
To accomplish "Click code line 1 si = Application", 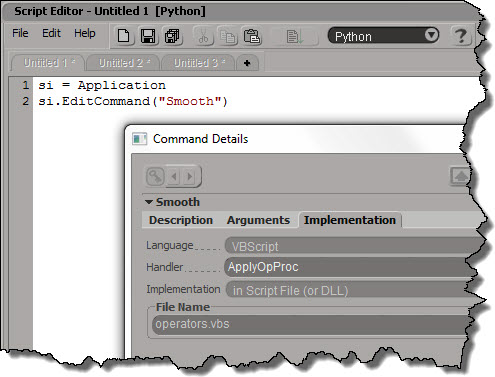I will [102, 85].
